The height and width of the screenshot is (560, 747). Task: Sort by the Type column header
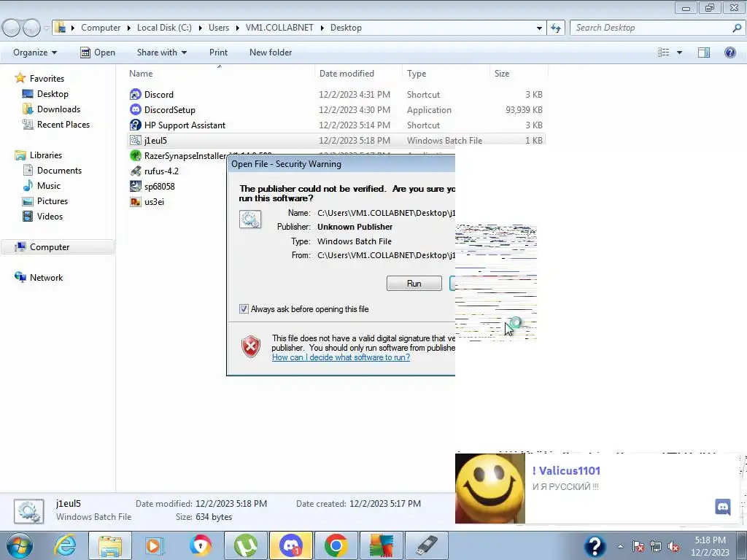click(x=446, y=74)
